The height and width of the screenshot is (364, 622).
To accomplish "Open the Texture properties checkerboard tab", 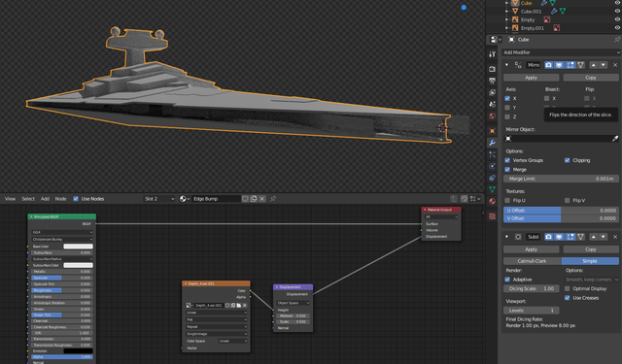I will [x=492, y=216].
